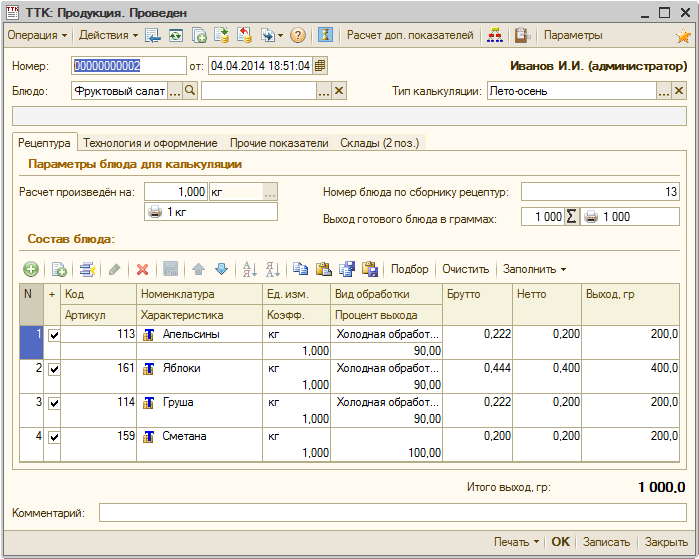Uncheck the checkbox in the Апельсины row
Viewport: 699px width, 559px height.
click(x=54, y=335)
